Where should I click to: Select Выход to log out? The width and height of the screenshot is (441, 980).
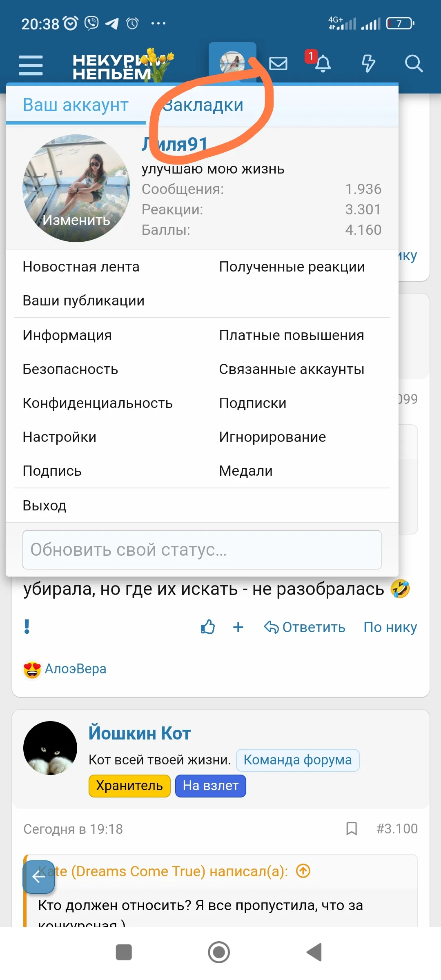(45, 505)
